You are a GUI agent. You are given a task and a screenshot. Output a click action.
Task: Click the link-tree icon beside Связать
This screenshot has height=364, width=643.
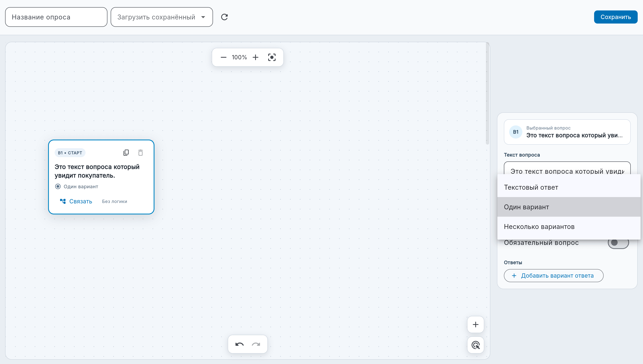point(63,201)
